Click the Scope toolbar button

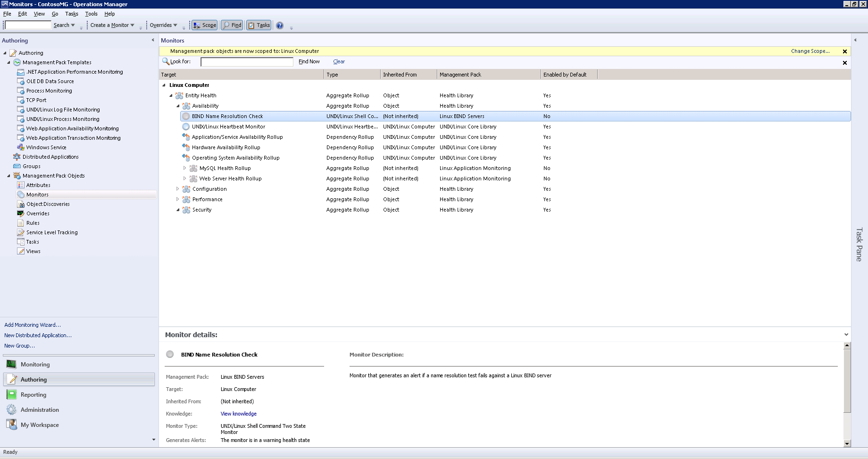(x=205, y=25)
